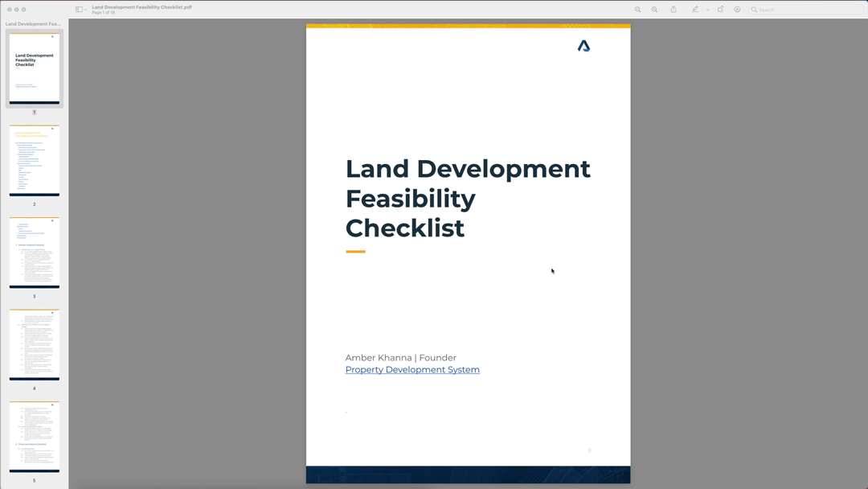Click the Property Development System hyperlink
The width and height of the screenshot is (868, 489).
(412, 369)
